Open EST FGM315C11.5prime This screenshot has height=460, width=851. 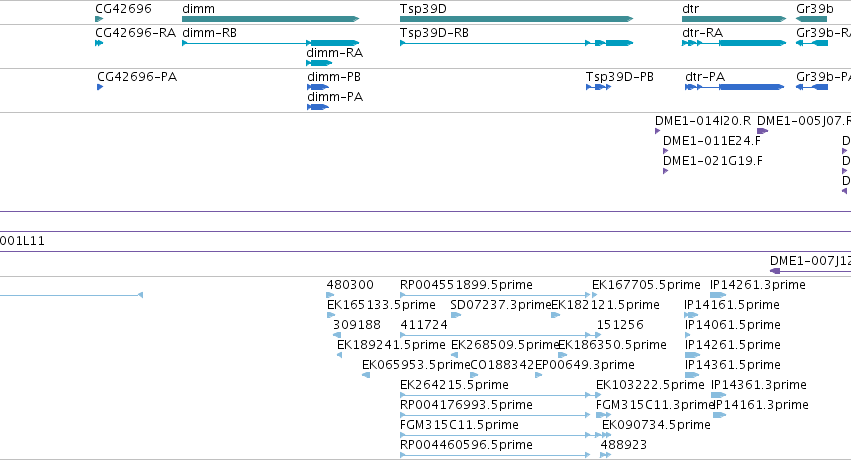pos(459,425)
